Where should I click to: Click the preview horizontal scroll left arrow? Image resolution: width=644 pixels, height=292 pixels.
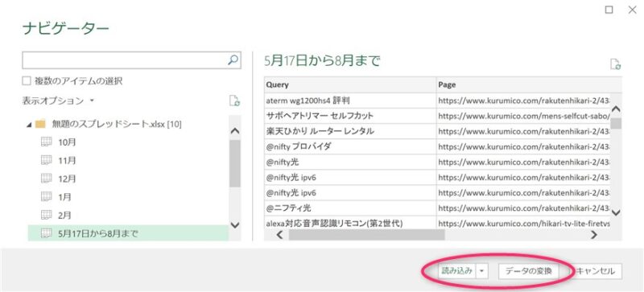coord(279,235)
